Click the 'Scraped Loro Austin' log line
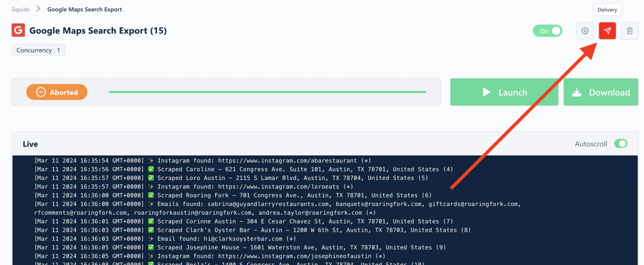Image resolution: width=644 pixels, height=265 pixels. tap(231, 178)
